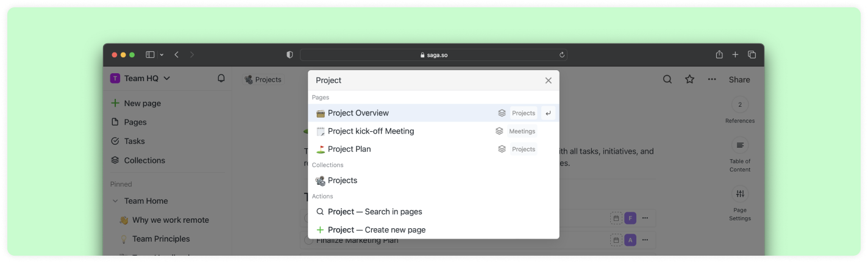Viewport: 868px width, 263px height.
Task: Open the References panel icon
Action: click(740, 104)
